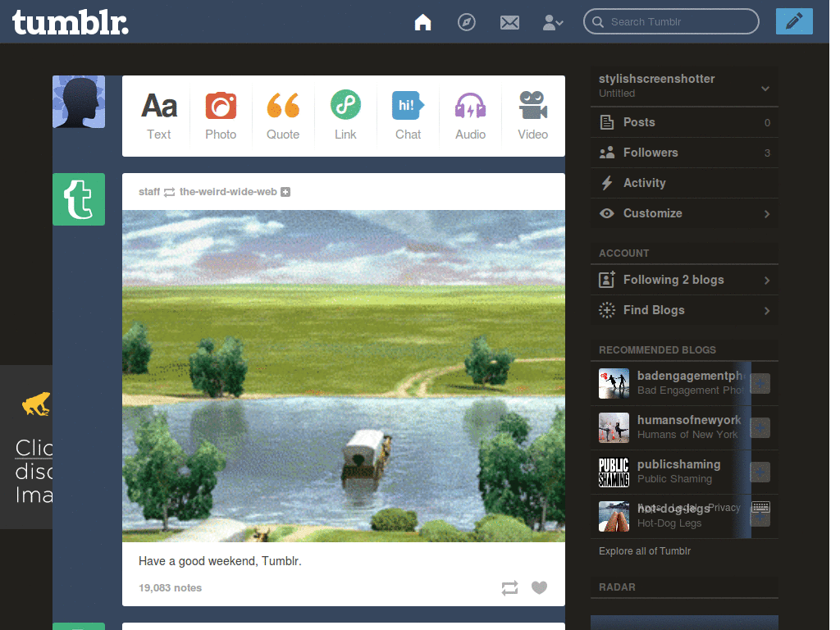Click the keyboard shortcuts icon
This screenshot has width=840, height=630.
[760, 507]
